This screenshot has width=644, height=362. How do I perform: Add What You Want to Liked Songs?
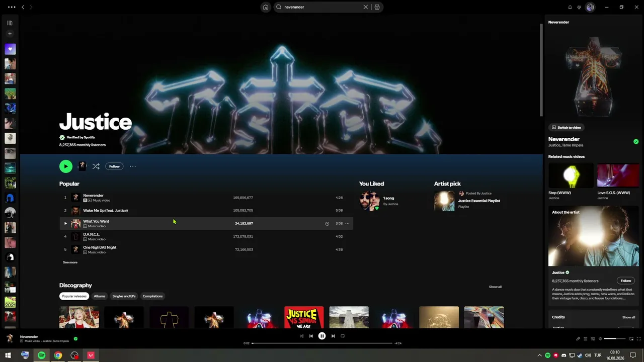pos(327,223)
